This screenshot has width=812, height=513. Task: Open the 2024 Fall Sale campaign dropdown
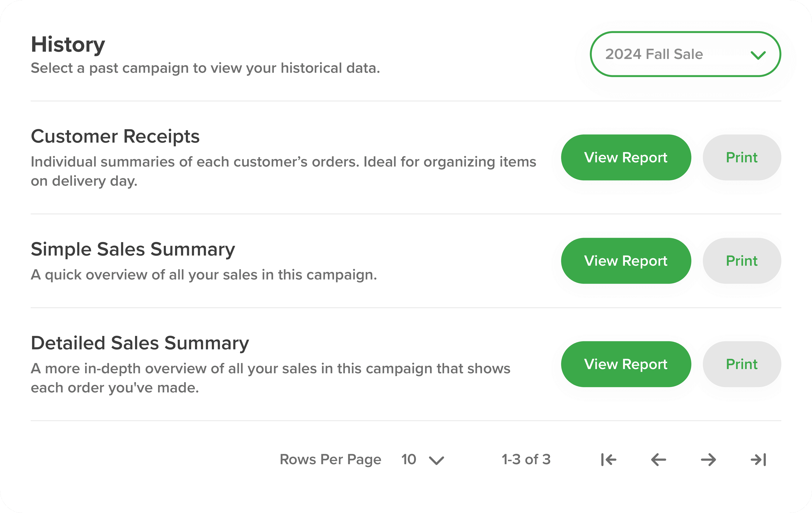pyautogui.click(x=686, y=54)
